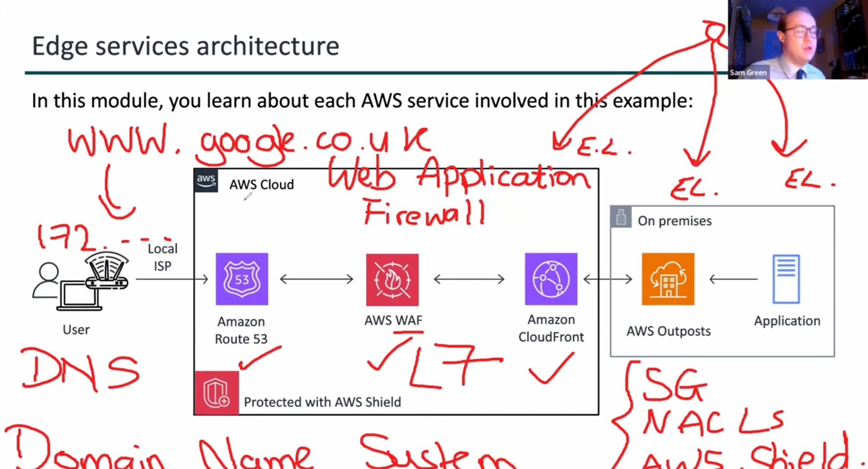The image size is (868, 469).
Task: Click the Amazon CloudFront icon
Action: point(551,279)
